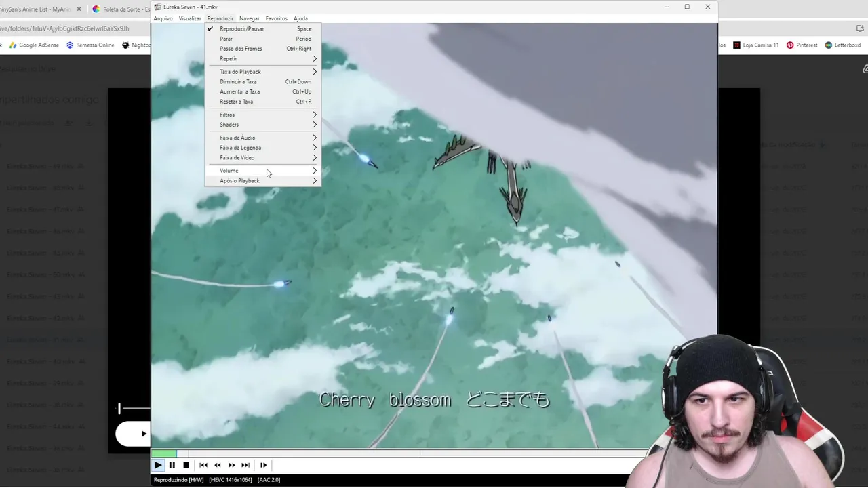This screenshot has width=868, height=488.
Task: Expand the Volume submenu
Action: coord(263,171)
